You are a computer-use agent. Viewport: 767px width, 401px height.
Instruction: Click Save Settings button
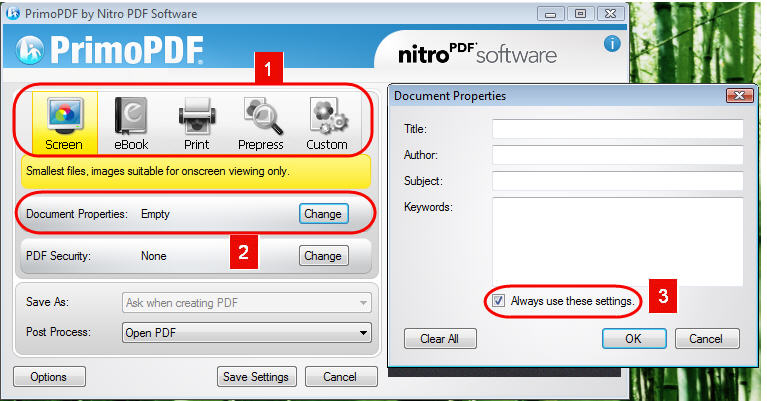pyautogui.click(x=256, y=377)
